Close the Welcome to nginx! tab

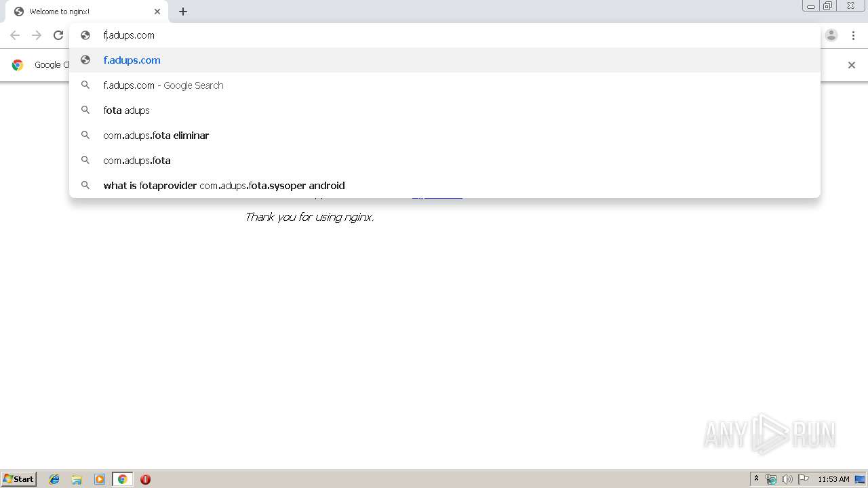[x=157, y=12]
